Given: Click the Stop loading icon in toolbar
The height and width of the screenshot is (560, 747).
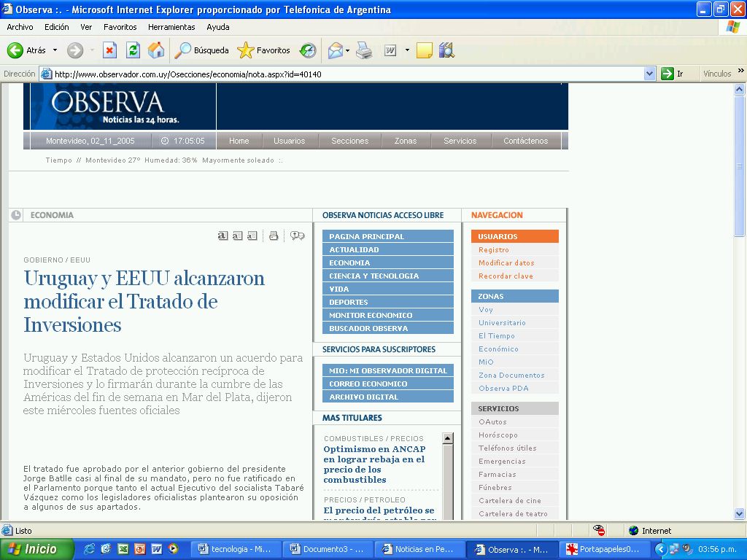Looking at the screenshot, I should (109, 50).
